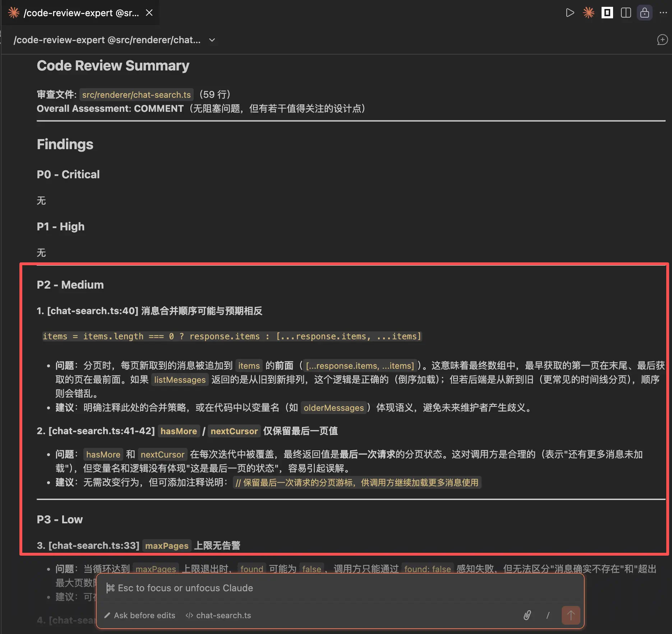The width and height of the screenshot is (672, 634).
Task: Click the Run play icon in the editor toolbar
Action: (x=570, y=13)
